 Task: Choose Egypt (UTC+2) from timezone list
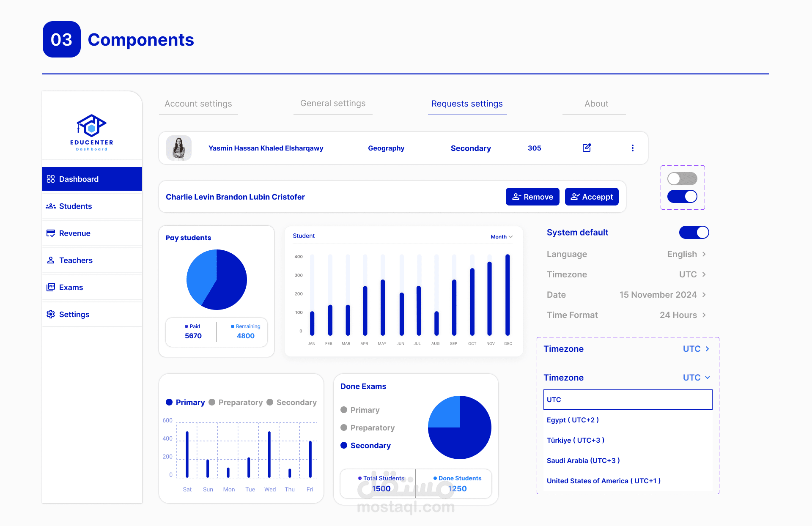(x=573, y=420)
